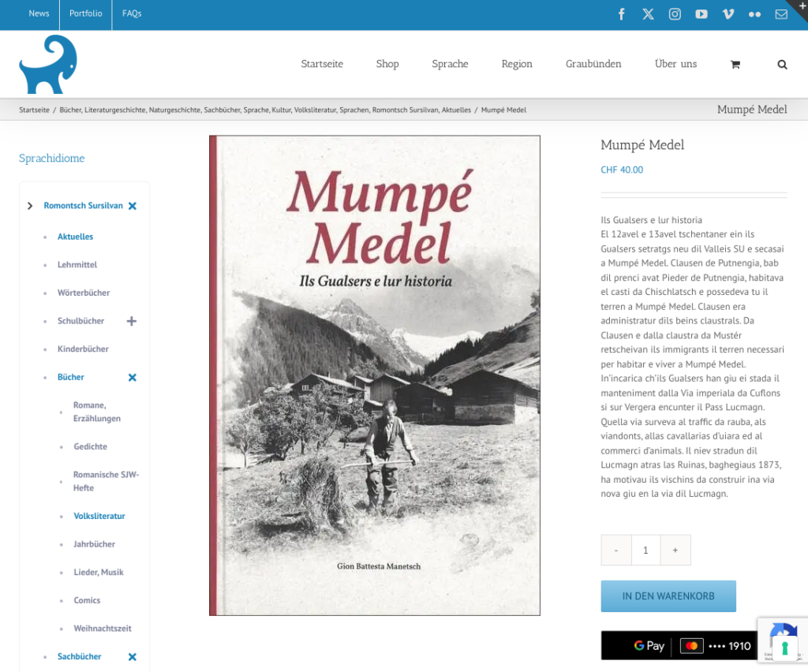Click the search magnifier icon

(782, 65)
